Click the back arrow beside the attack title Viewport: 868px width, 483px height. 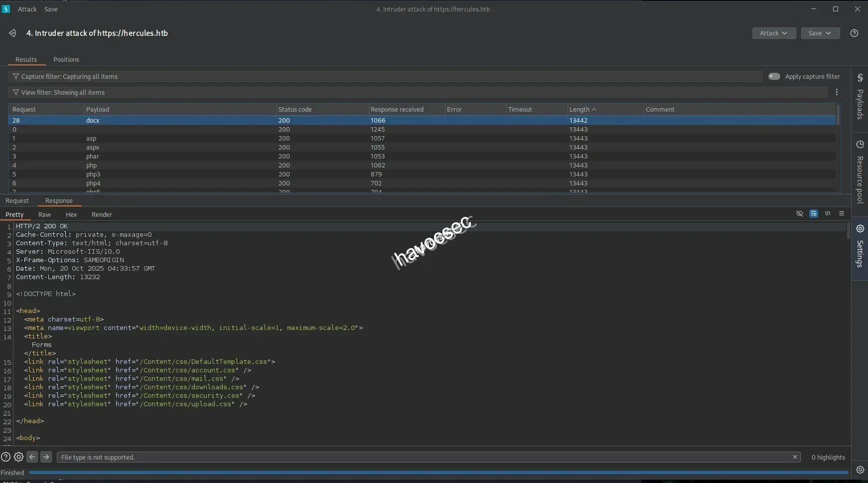click(x=12, y=33)
